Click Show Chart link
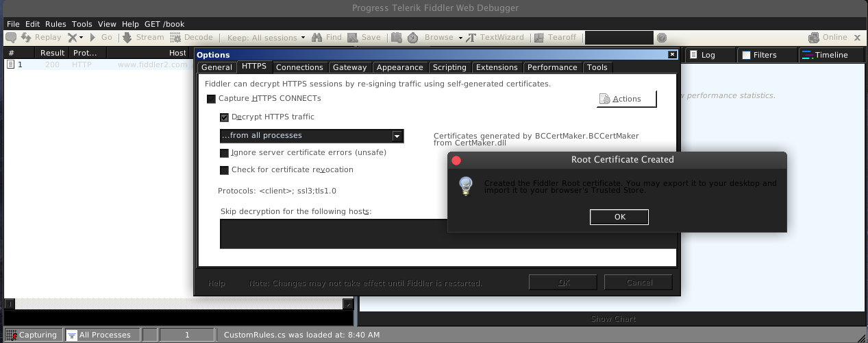This screenshot has height=343, width=868. click(613, 319)
